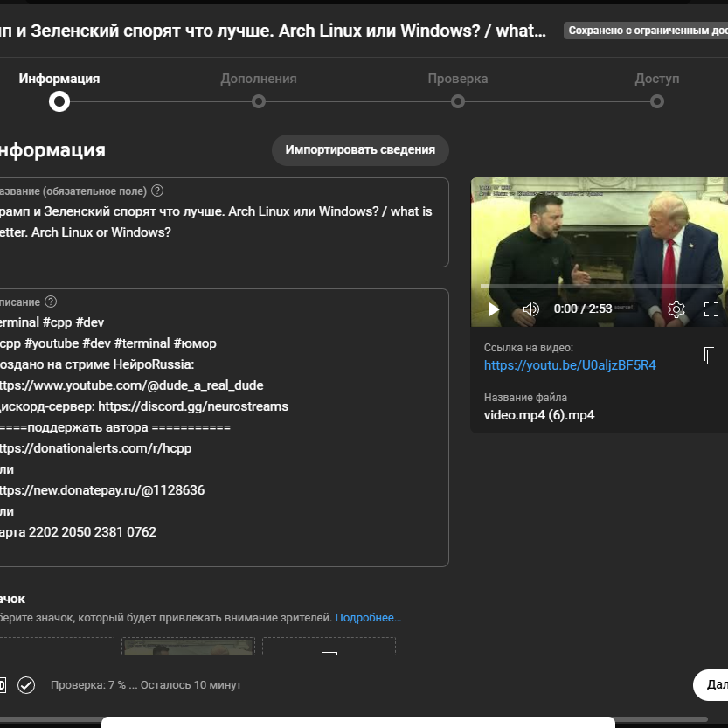Jump to the Доступ step
Screen dimensions: 728x728
point(657,101)
